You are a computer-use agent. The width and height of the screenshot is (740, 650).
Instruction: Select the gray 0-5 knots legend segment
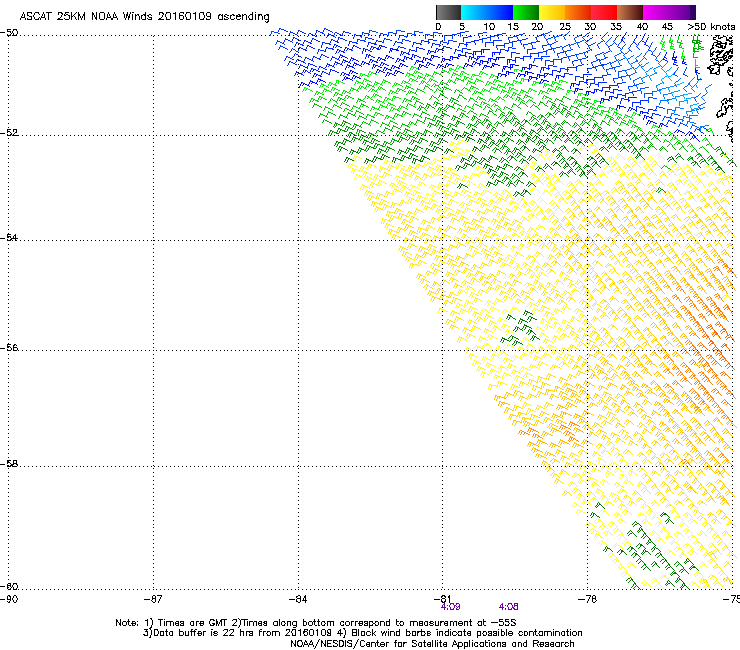(448, 12)
